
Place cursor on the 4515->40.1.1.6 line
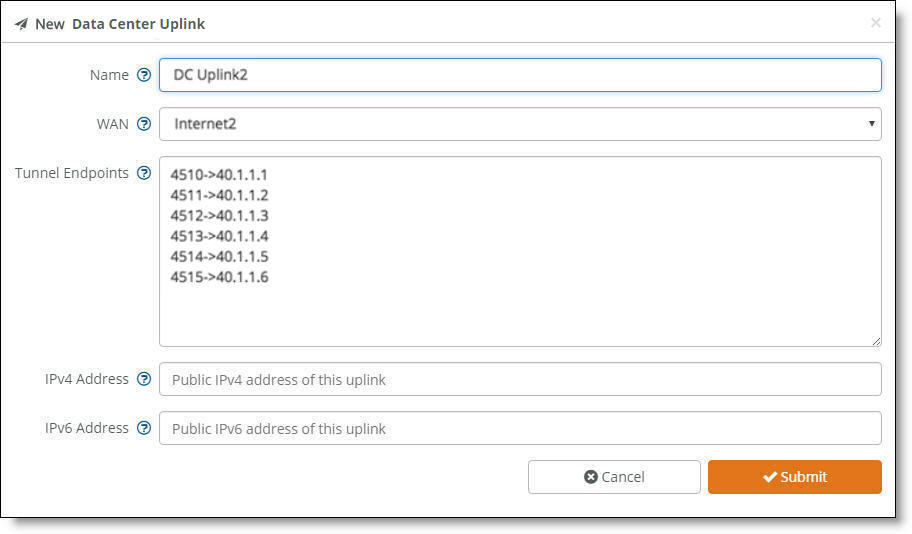pos(219,277)
